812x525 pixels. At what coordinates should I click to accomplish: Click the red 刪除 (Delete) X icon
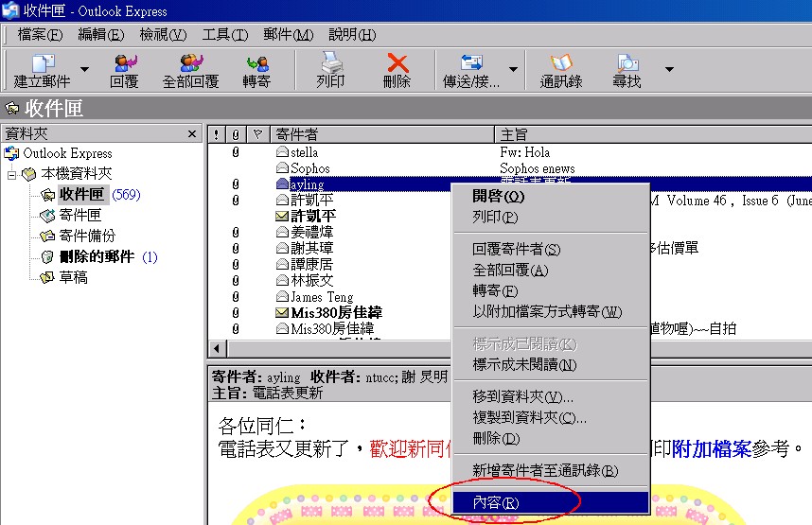tap(397, 63)
